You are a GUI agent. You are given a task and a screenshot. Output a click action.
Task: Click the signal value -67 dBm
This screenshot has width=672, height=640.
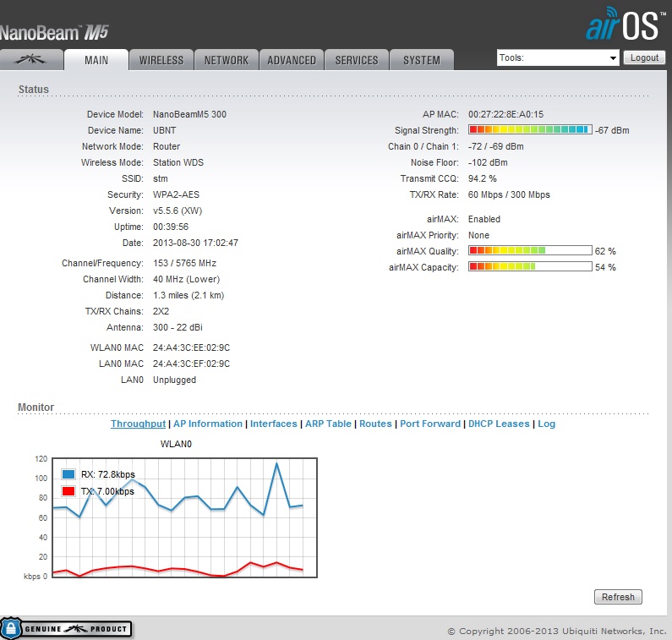pyautogui.click(x=612, y=130)
